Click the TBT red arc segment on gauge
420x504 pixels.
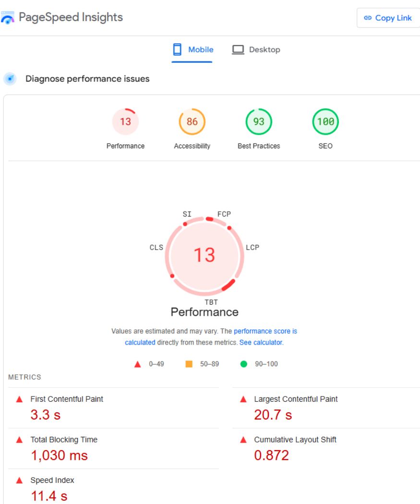(x=228, y=285)
